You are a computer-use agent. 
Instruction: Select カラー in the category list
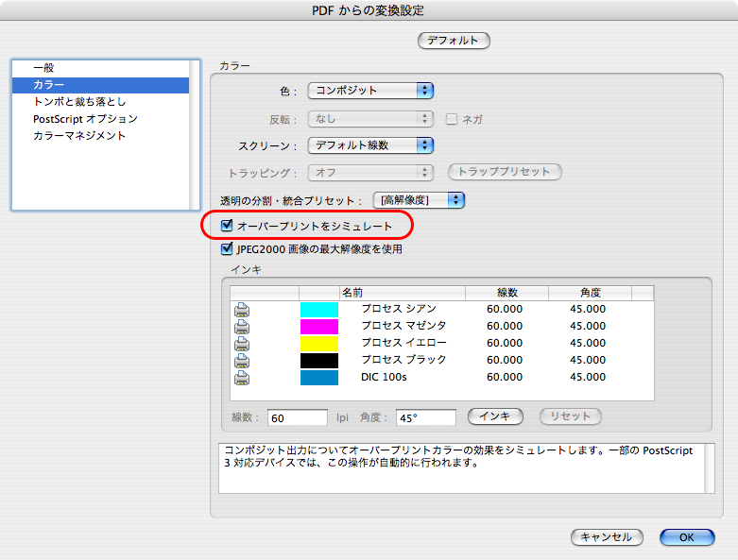pos(100,85)
